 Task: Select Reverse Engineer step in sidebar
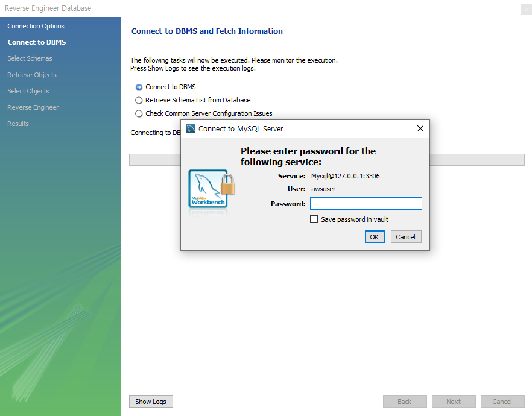coord(33,107)
